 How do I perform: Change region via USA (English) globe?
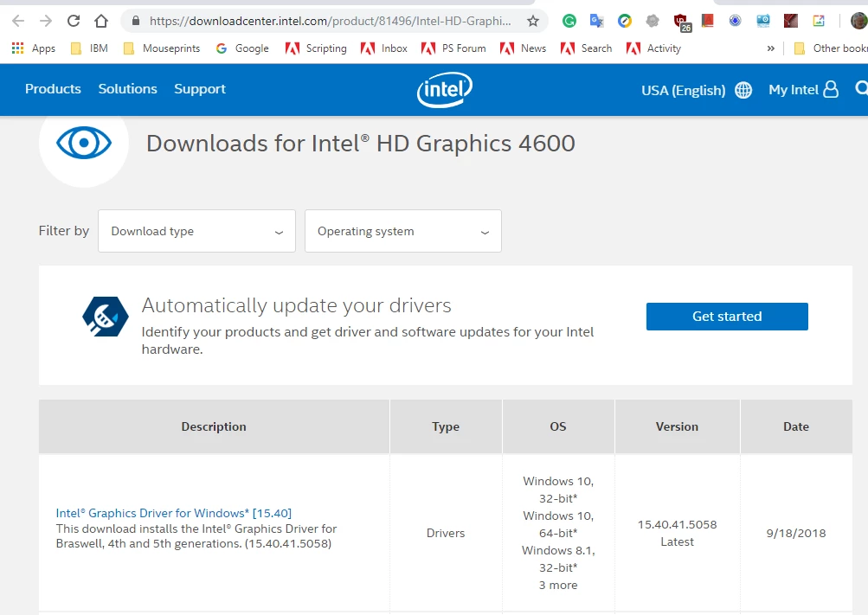coord(697,90)
